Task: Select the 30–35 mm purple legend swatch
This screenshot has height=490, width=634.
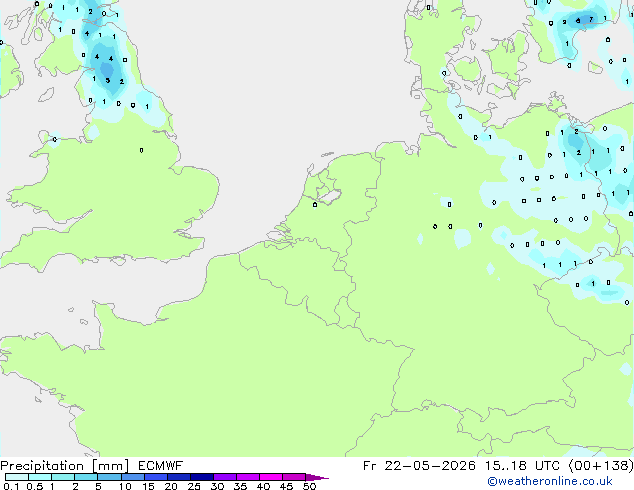Action: pos(224,477)
